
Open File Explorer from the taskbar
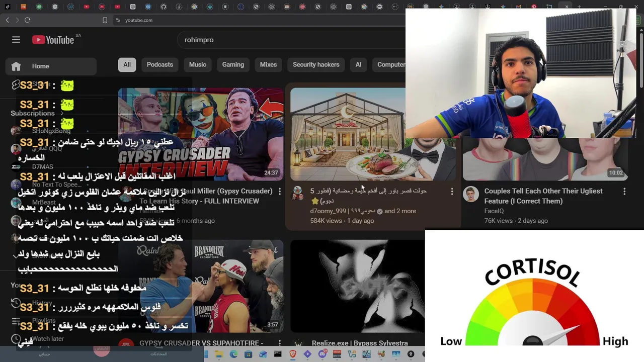click(218, 354)
